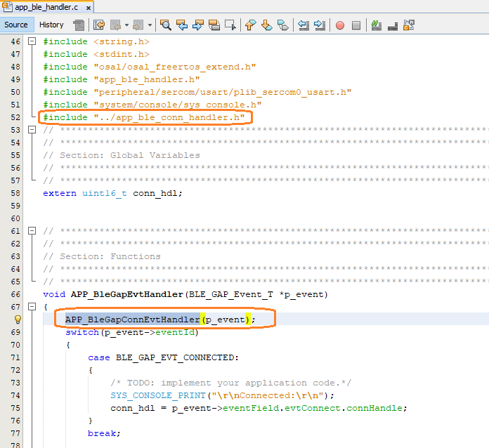Click the Find Selection magnifier icon

[x=166, y=25]
